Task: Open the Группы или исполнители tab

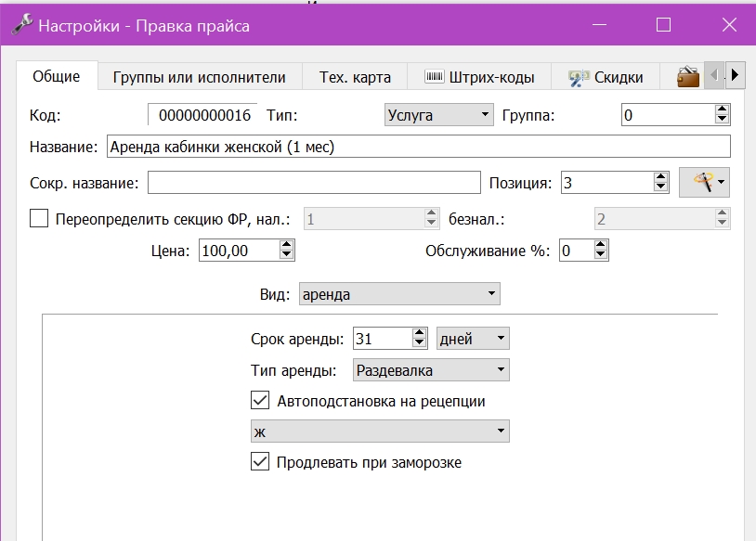Action: [200, 77]
